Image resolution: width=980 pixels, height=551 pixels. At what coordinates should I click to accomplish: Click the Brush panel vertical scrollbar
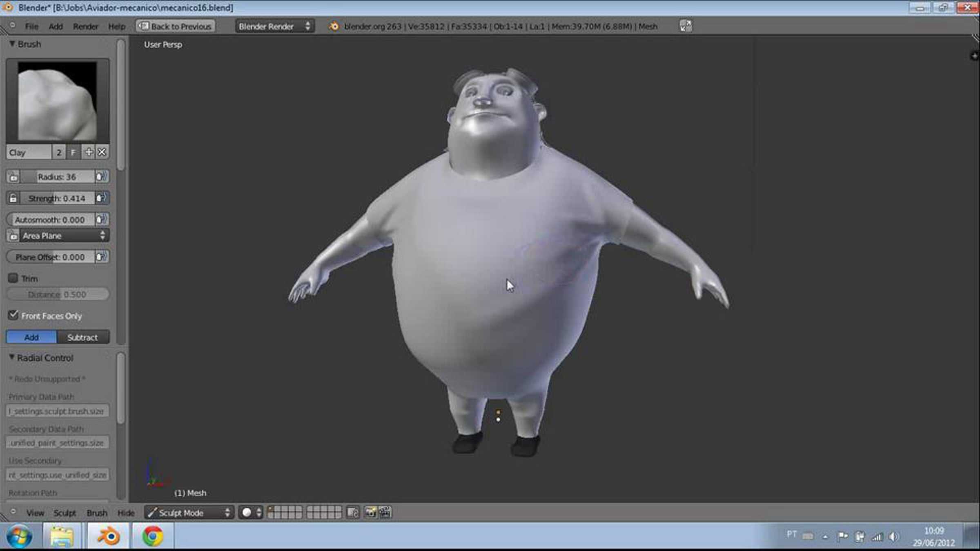(x=121, y=105)
